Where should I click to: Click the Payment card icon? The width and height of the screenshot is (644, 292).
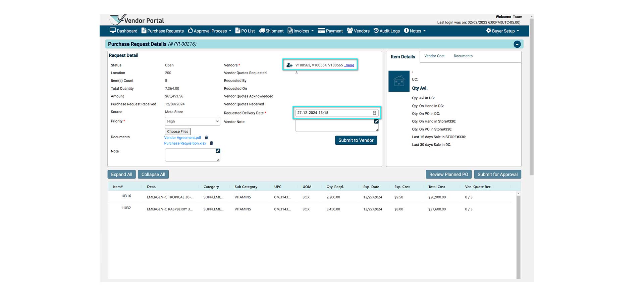[321, 31]
